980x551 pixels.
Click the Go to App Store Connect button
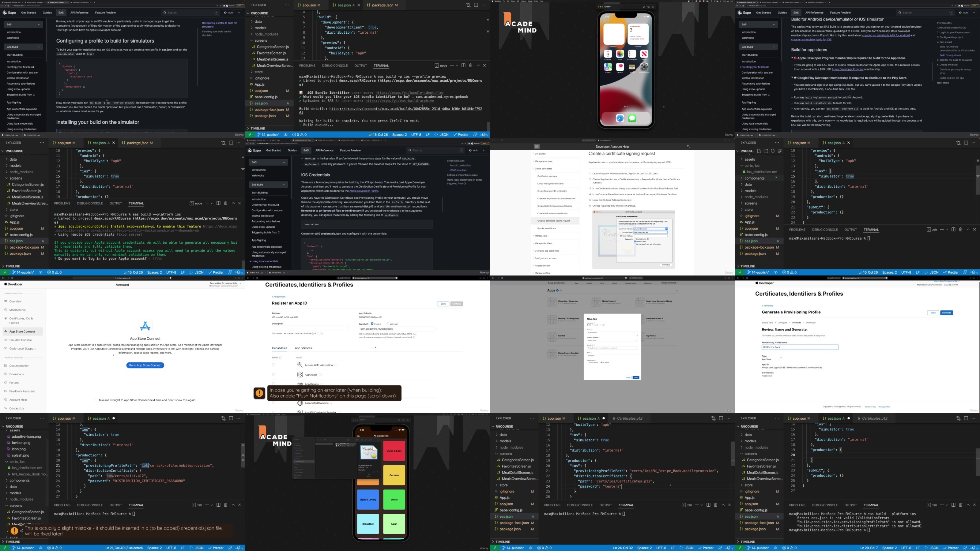point(145,365)
